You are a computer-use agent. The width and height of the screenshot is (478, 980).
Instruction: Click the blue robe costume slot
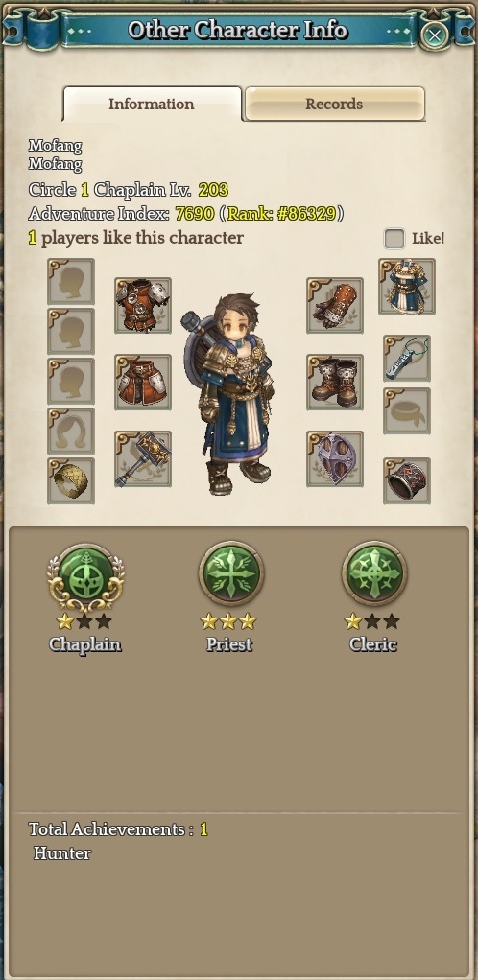click(x=407, y=287)
